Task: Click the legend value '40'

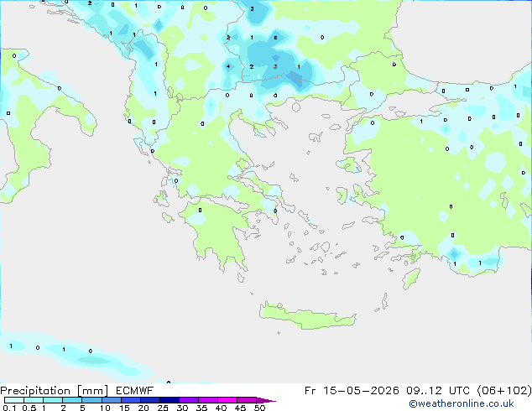Action: pyautogui.click(x=221, y=408)
